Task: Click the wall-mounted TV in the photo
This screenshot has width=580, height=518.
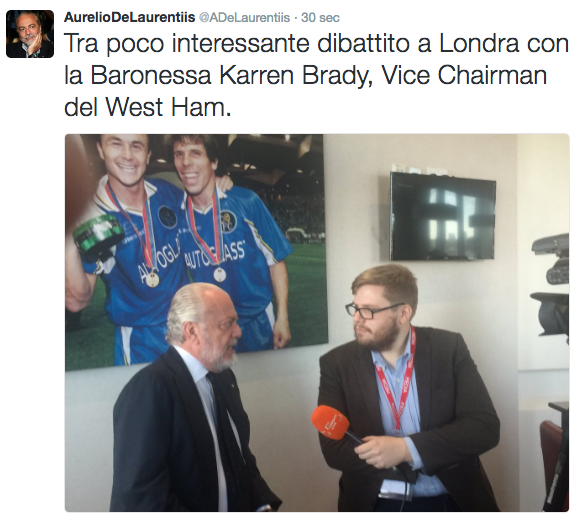Action: [x=443, y=216]
